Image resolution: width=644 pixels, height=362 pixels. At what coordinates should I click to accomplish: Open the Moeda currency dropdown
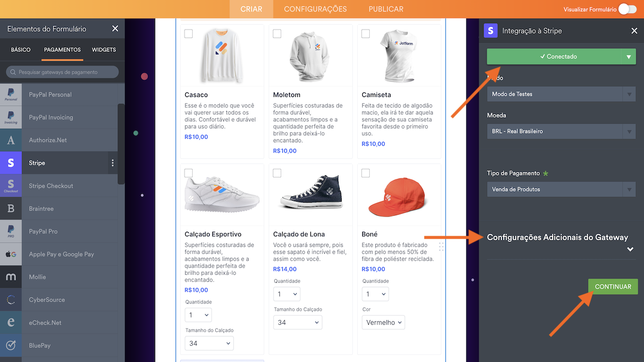click(x=561, y=131)
